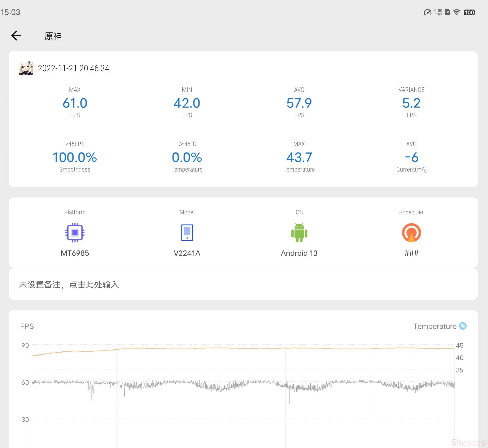Tap the Platform chip icon
488x448 pixels.
75,233
